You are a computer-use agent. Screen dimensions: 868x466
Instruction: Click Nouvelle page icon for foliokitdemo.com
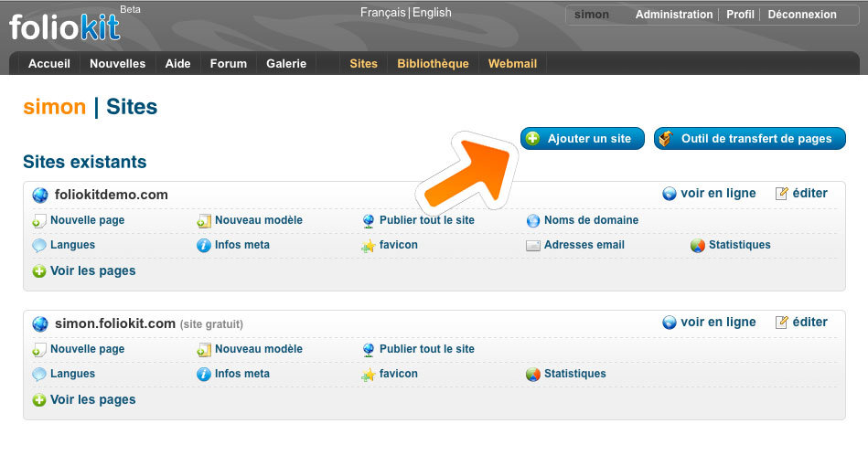coord(38,221)
